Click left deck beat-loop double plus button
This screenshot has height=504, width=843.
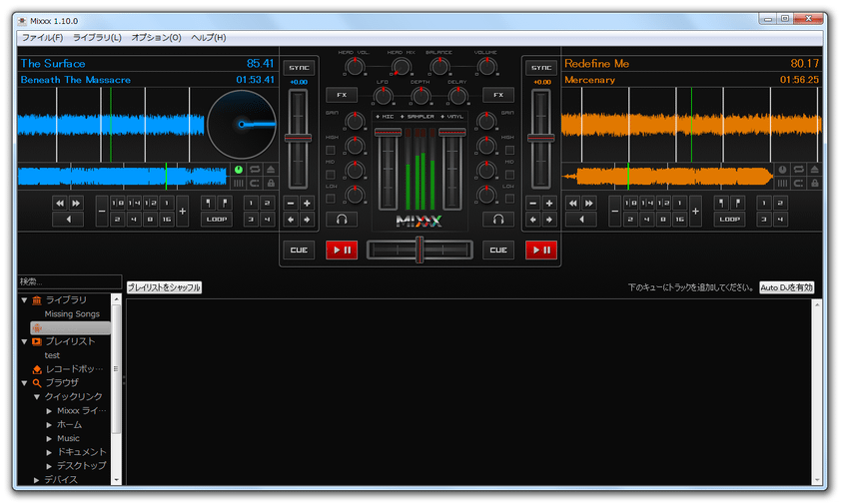(x=182, y=212)
